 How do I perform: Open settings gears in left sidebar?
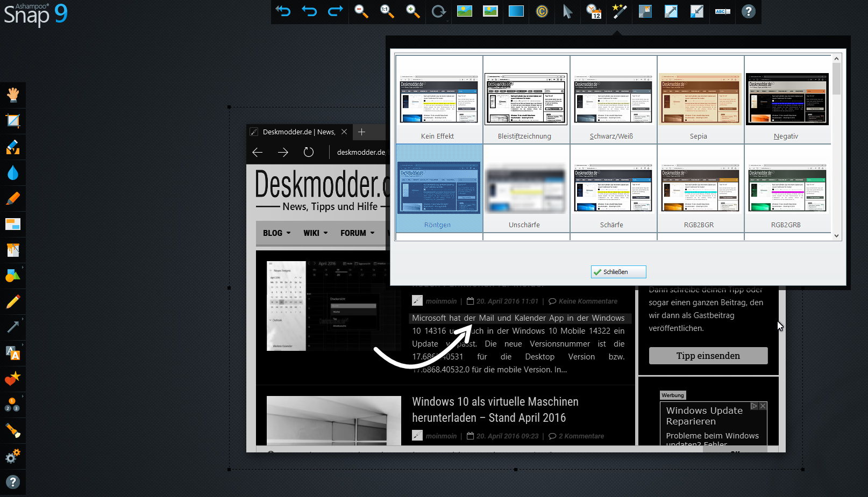tap(13, 456)
